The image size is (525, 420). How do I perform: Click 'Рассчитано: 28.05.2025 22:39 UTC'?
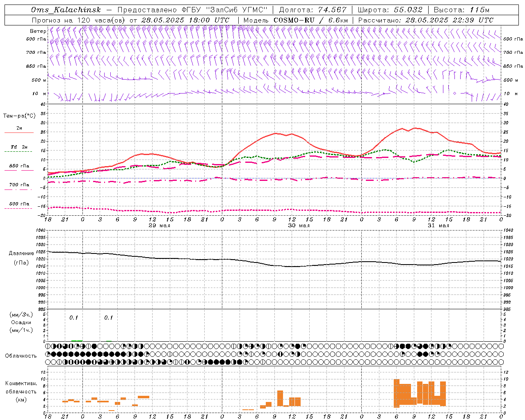(426, 20)
